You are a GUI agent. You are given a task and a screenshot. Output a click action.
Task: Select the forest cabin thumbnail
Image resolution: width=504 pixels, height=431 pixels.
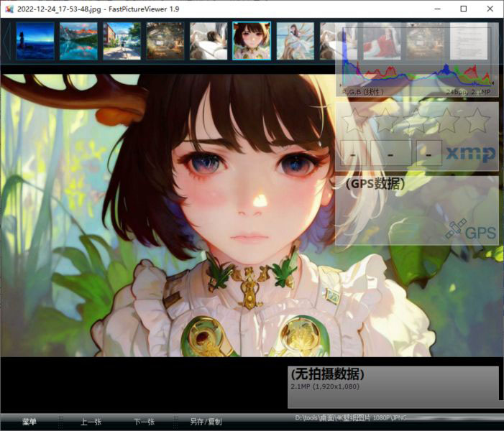[165, 41]
